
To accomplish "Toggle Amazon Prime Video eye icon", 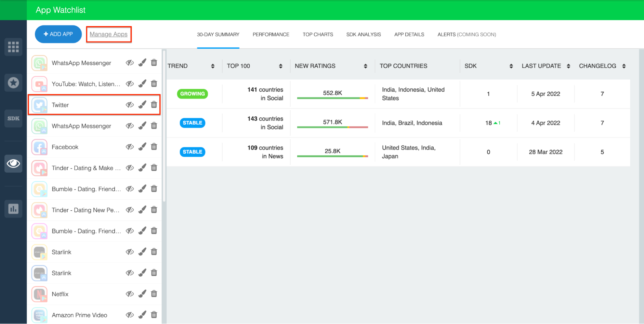I will 130,315.
